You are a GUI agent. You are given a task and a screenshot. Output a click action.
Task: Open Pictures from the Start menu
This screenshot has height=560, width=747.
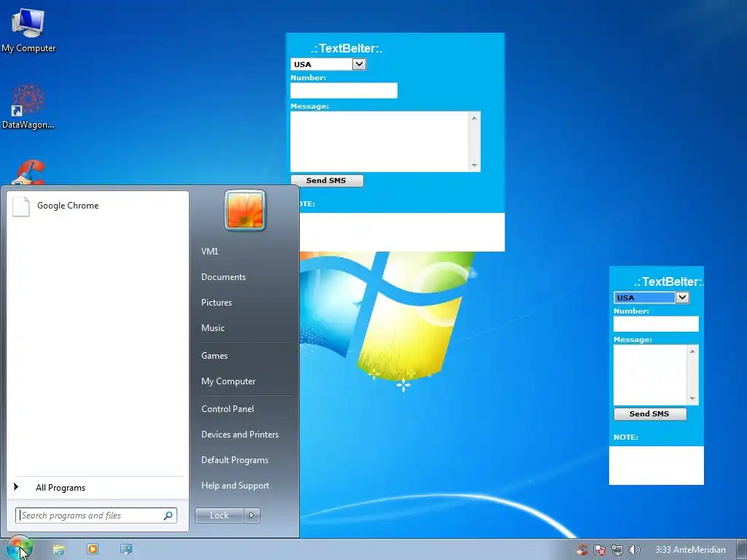(x=216, y=303)
